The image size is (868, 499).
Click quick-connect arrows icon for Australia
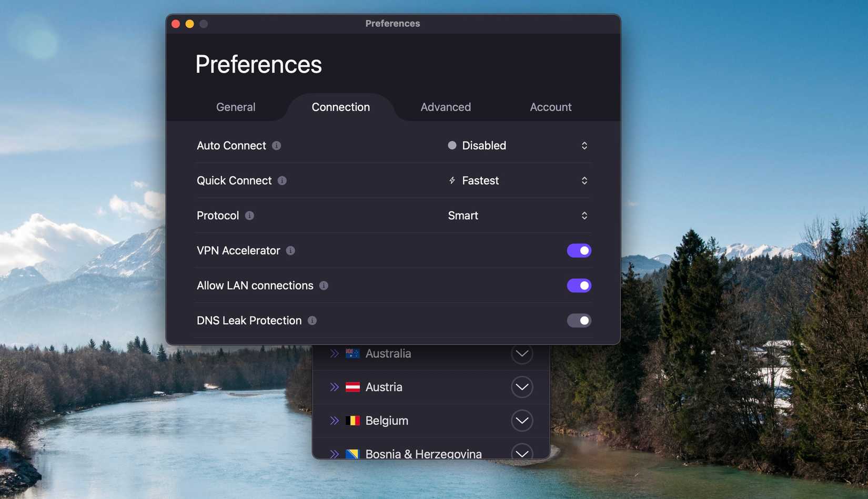click(334, 353)
